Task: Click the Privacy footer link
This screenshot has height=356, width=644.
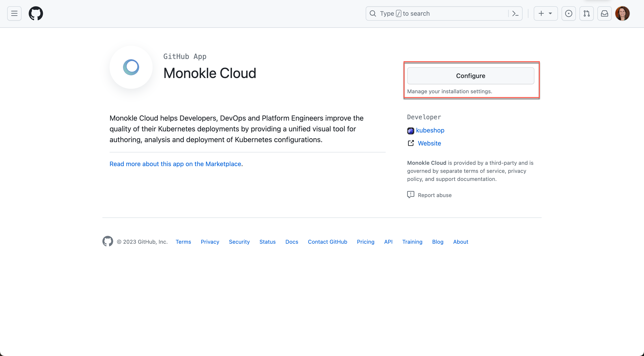Action: (x=210, y=242)
